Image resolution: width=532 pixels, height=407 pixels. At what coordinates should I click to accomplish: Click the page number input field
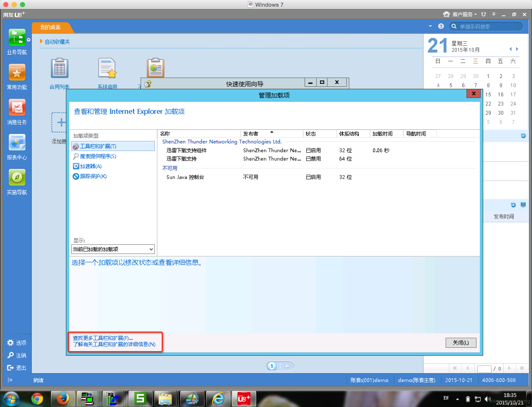point(484,368)
